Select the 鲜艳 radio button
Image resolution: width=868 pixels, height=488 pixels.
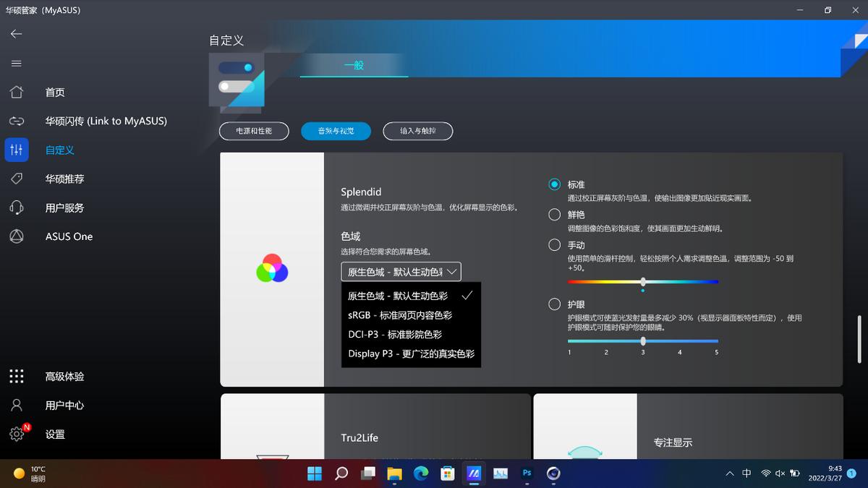pos(555,215)
